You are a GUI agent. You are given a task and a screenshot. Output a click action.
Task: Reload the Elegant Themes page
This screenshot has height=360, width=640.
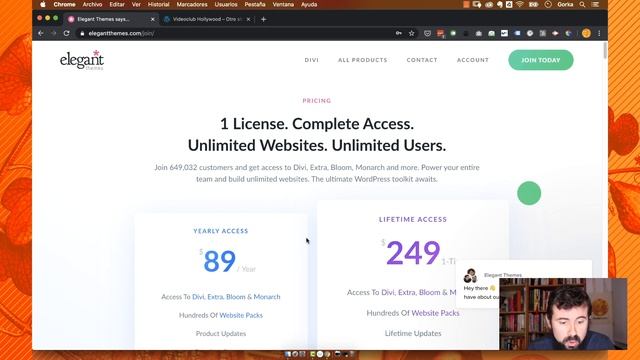point(67,33)
